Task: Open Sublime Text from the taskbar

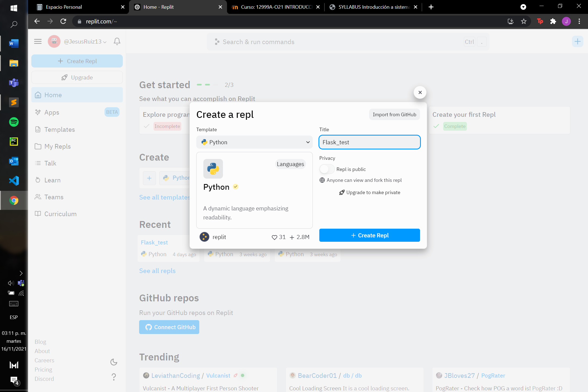Action: click(14, 102)
